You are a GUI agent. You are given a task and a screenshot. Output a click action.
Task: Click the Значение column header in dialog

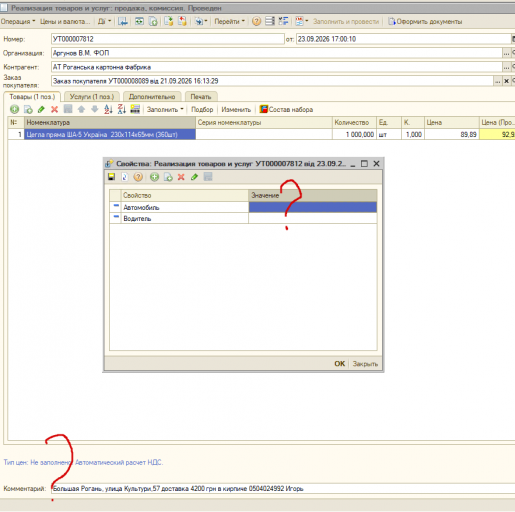tap(313, 195)
